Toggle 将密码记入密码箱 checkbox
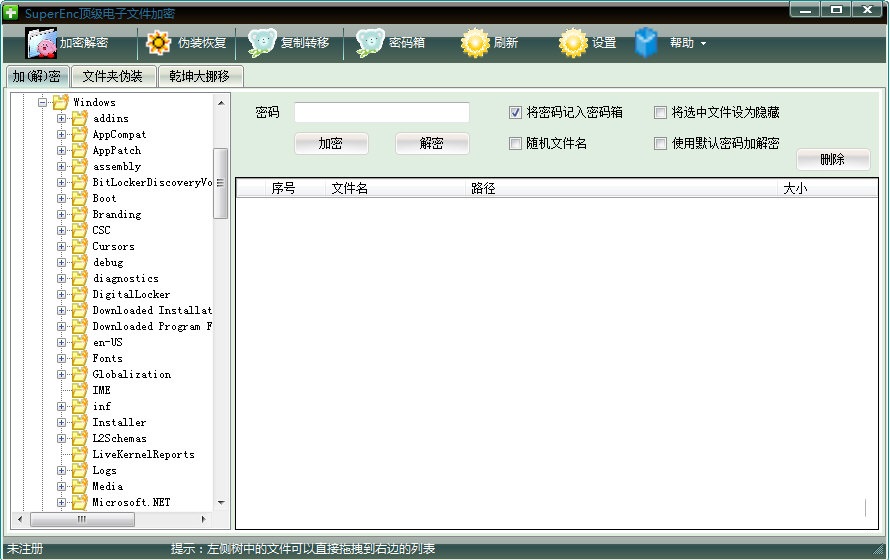Screen dimensions: 890x560 pos(516,113)
